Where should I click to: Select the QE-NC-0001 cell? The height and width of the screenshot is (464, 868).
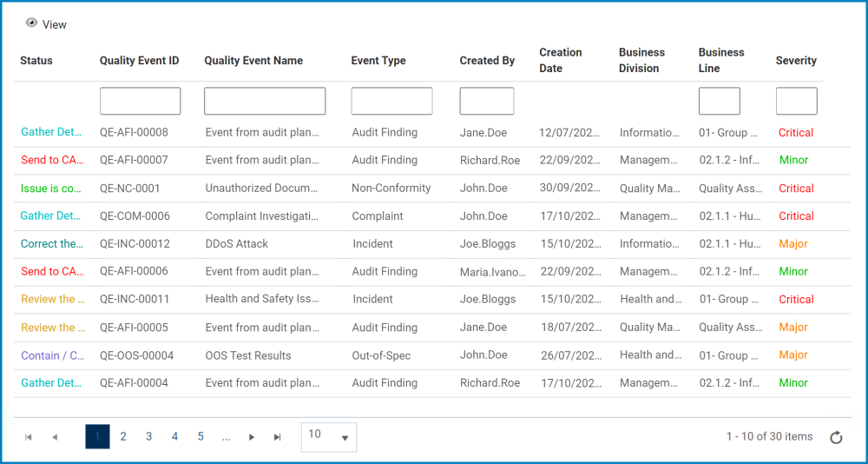pyautogui.click(x=129, y=188)
